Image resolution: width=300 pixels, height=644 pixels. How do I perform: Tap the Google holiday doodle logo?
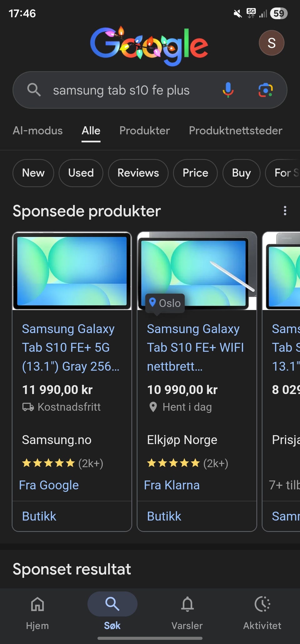[x=149, y=46]
